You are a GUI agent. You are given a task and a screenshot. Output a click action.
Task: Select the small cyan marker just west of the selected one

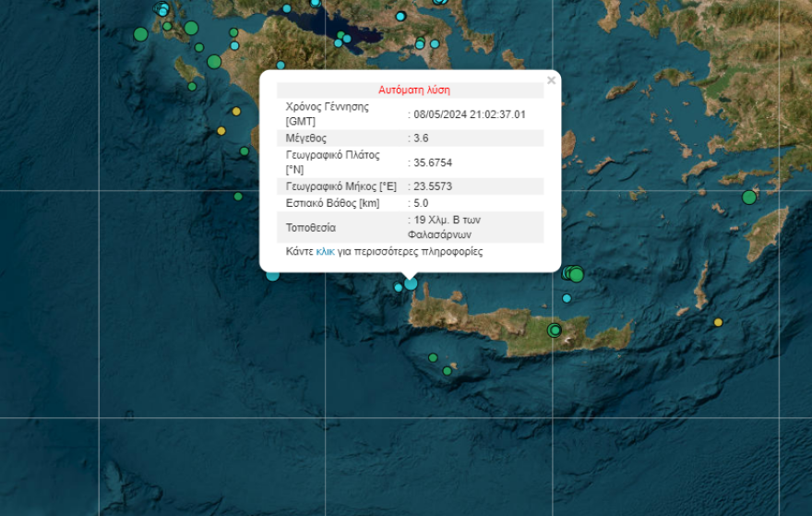(x=399, y=287)
